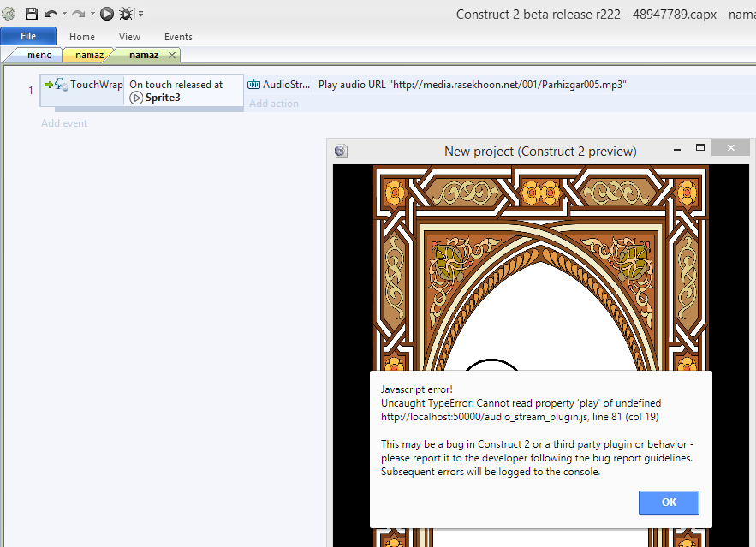Run the layout with the play icon
Screen dimensions: 756x547
point(106,14)
